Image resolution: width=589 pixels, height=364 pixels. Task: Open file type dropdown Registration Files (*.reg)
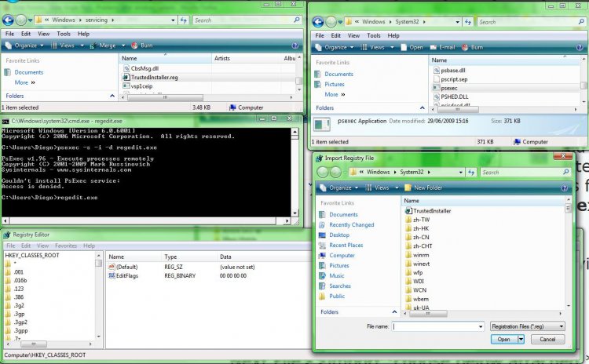click(528, 326)
